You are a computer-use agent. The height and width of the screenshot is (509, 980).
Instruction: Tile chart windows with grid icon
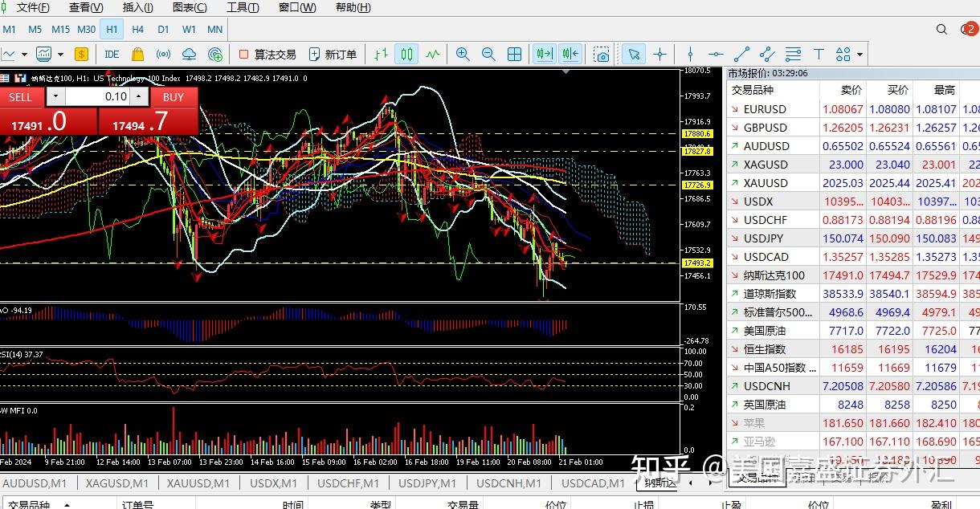[514, 55]
